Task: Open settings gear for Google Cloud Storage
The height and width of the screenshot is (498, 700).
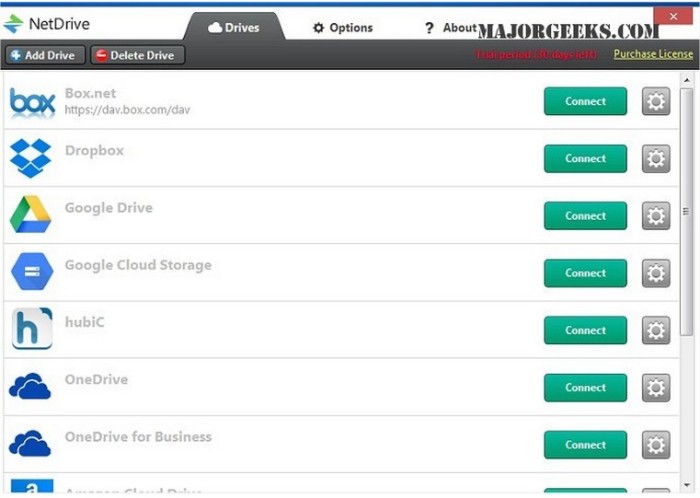Action: (656, 273)
